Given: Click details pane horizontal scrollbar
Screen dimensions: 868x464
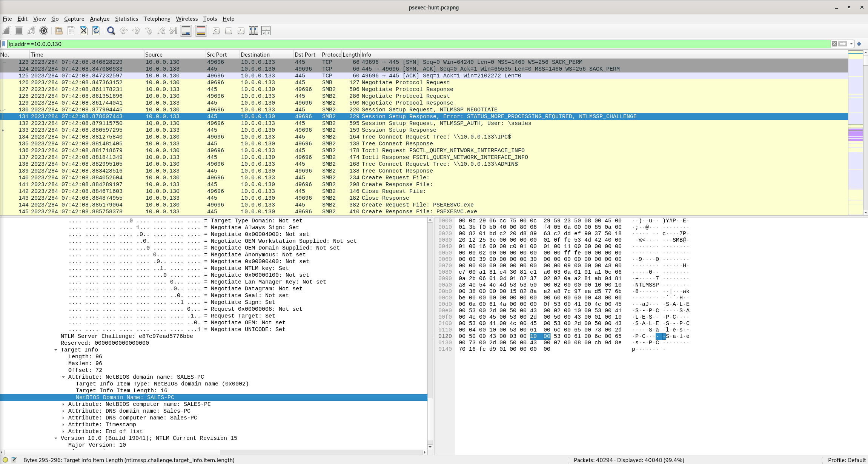Looking at the screenshot, I should click(x=213, y=452).
